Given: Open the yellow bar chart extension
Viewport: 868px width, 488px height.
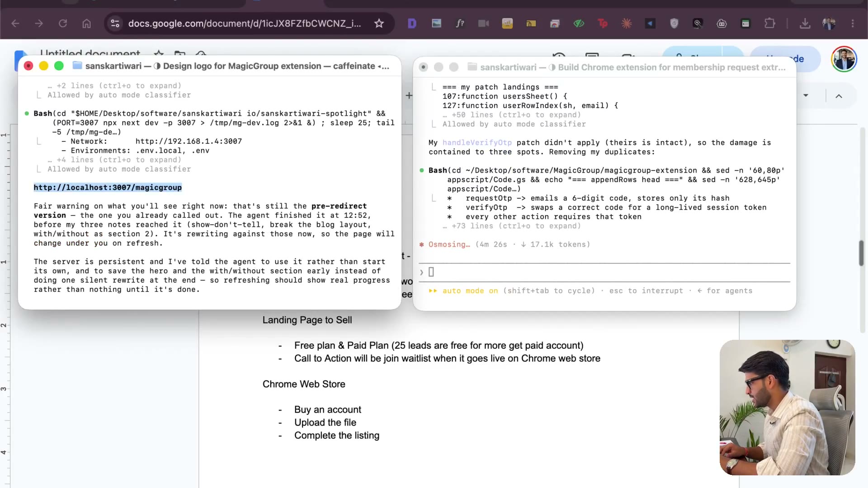Looking at the screenshot, I should click(x=507, y=23).
